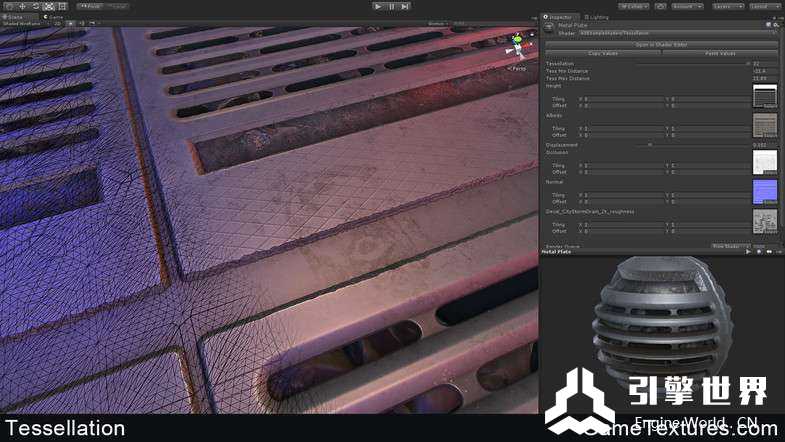Viewport: 785px width, 442px height.
Task: Click the Tess Max Distance value field
Action: tap(764, 79)
